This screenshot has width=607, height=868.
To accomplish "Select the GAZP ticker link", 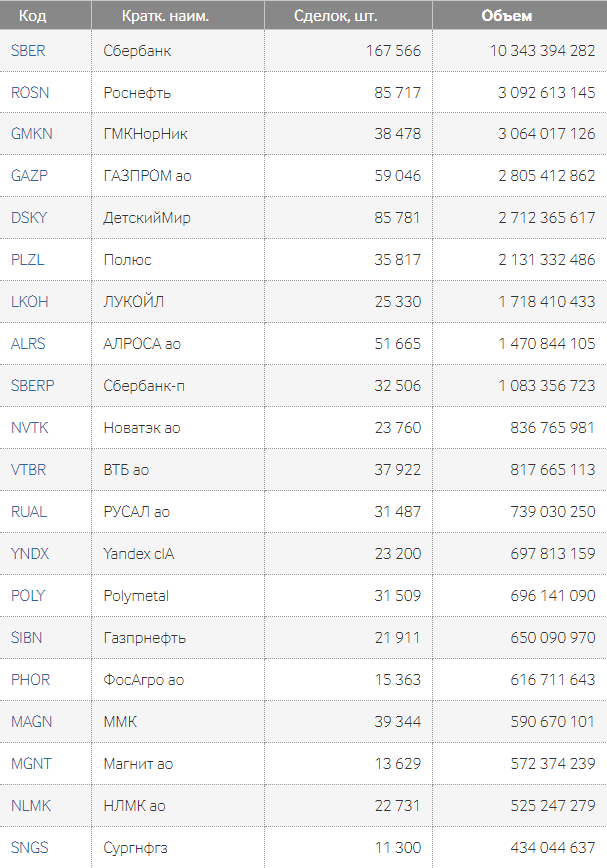I will click(29, 176).
